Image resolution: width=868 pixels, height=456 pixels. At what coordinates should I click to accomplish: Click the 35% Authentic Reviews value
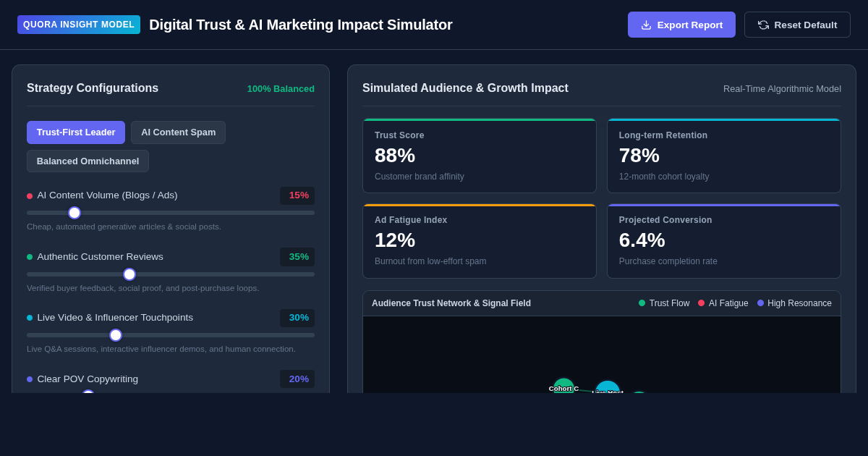point(297,257)
